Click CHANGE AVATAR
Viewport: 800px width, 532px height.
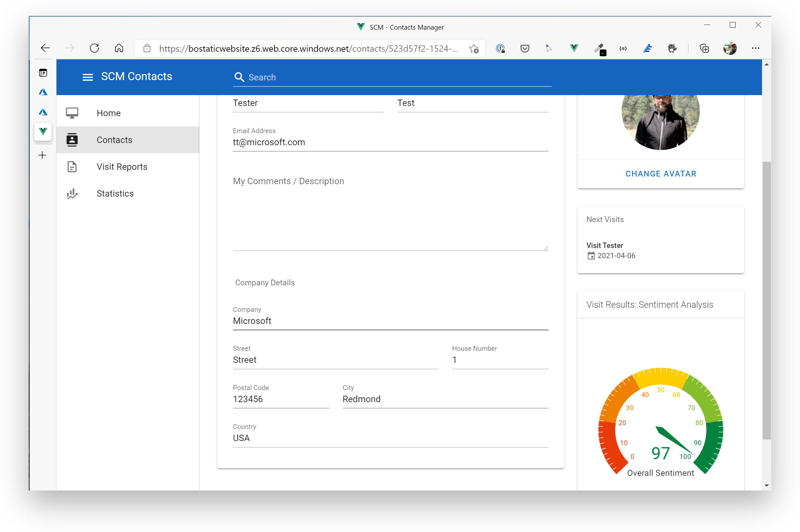pyautogui.click(x=660, y=173)
